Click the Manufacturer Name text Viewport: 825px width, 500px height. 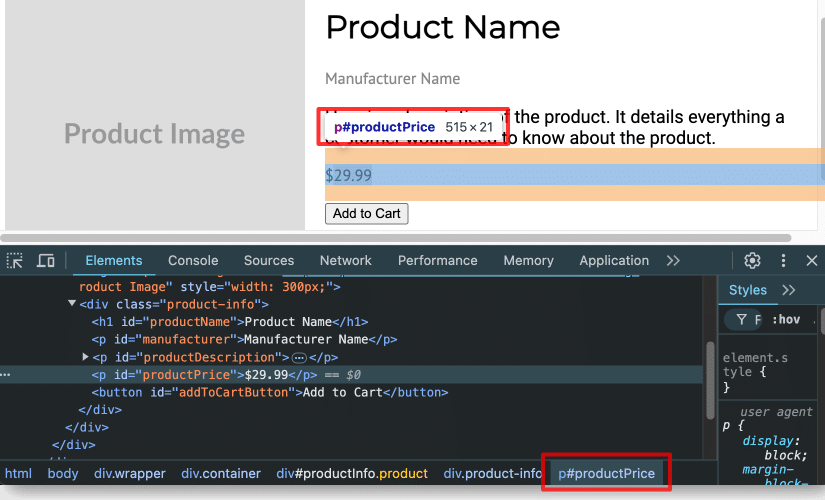(393, 79)
